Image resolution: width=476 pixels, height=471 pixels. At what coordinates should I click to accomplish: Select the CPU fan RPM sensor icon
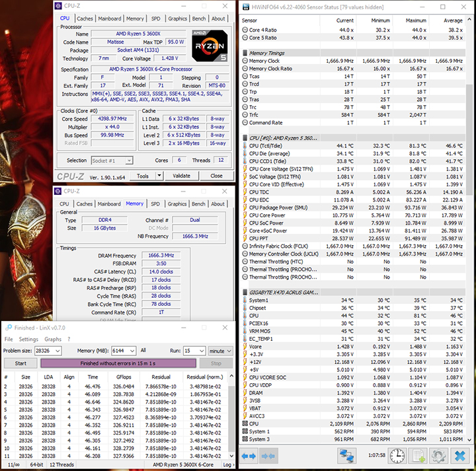coord(245,423)
